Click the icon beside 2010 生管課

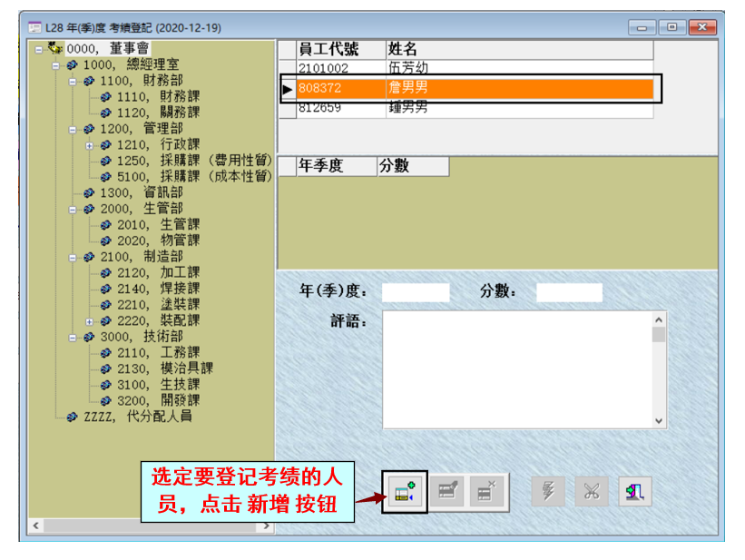(106, 225)
